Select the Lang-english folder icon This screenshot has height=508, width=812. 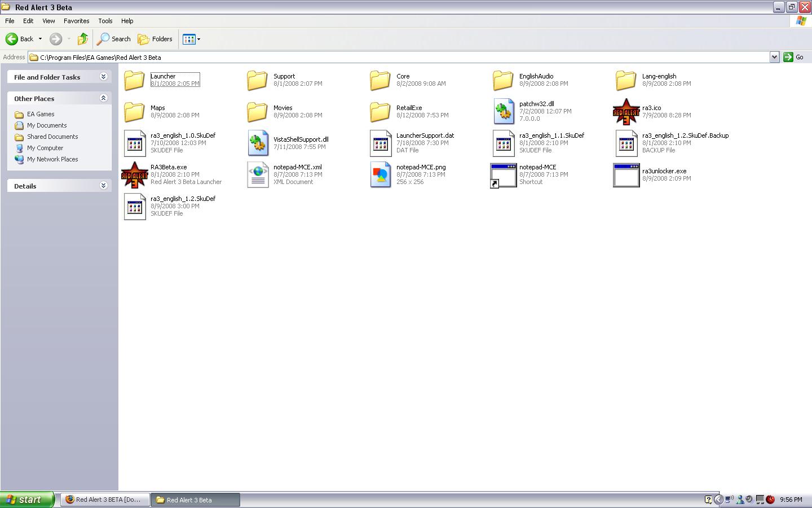[626, 80]
